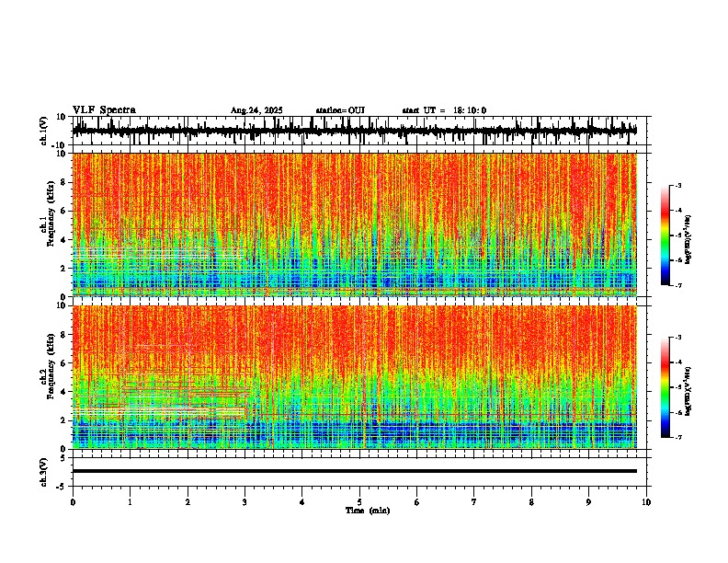
Task: Click the "ch.1(V)" waveform axis label
Action: click(46, 131)
